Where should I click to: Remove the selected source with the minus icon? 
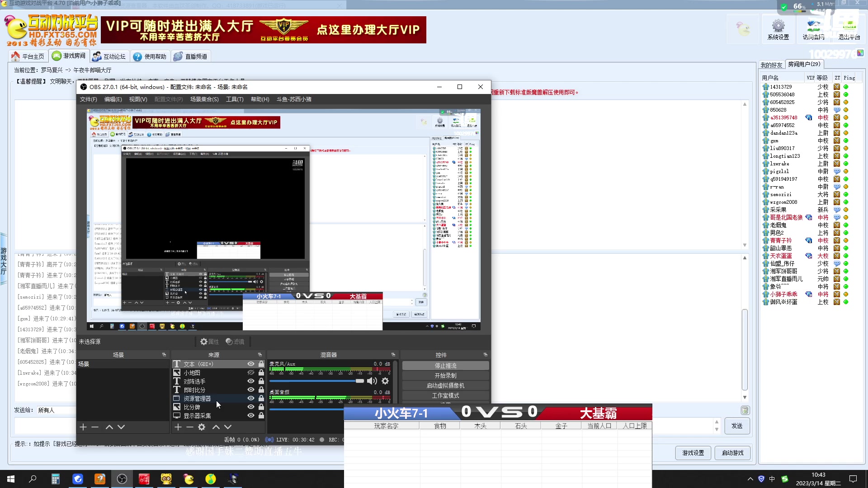click(x=190, y=427)
